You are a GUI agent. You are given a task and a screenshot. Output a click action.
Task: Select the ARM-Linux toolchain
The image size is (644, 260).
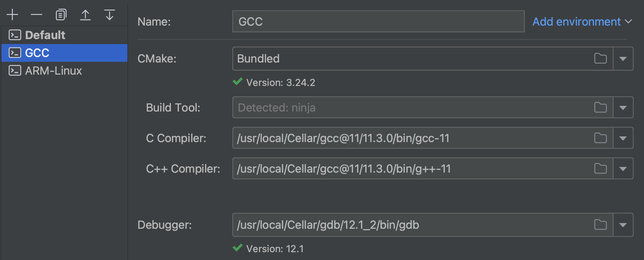pyautogui.click(x=53, y=71)
